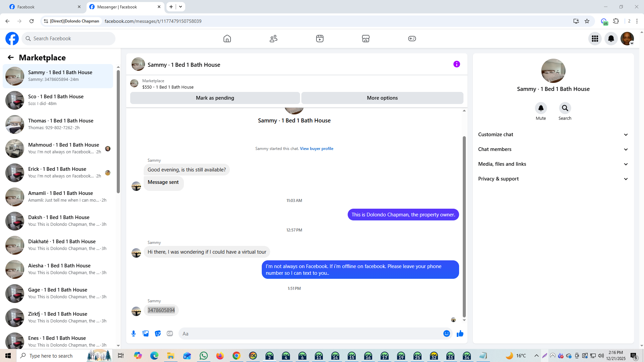The image size is (644, 362).
Task: Click Mark as pending button
Action: pos(215,98)
